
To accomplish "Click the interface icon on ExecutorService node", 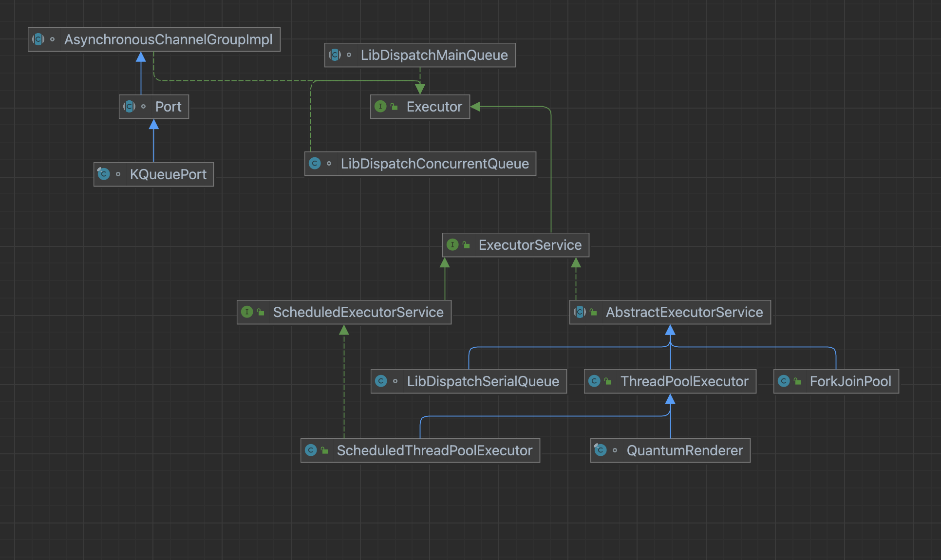I will (452, 244).
